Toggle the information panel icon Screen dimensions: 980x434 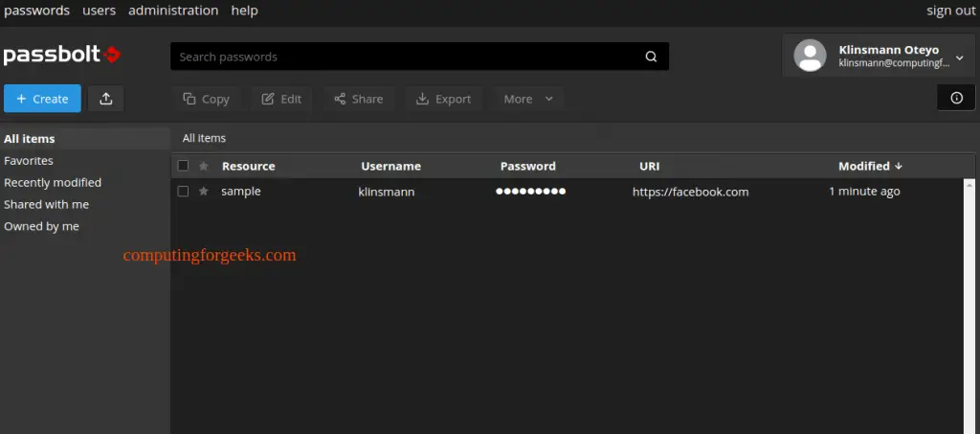pyautogui.click(x=956, y=98)
